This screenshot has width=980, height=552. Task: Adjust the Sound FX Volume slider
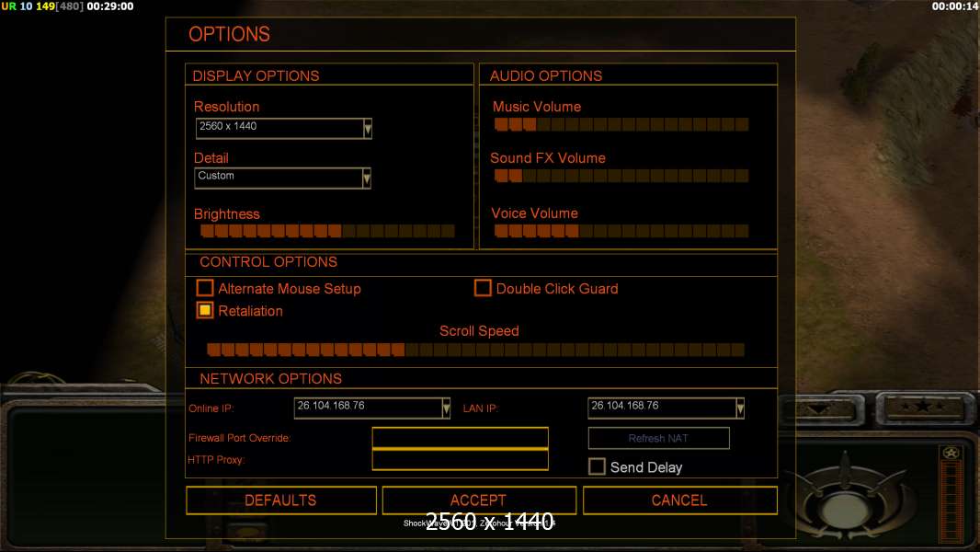click(x=621, y=176)
